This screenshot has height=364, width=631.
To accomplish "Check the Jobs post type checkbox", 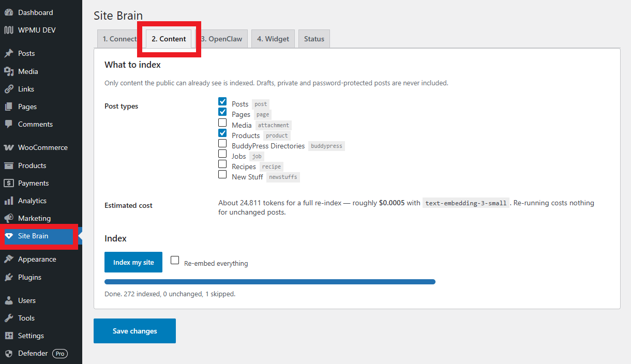I will (x=222, y=154).
